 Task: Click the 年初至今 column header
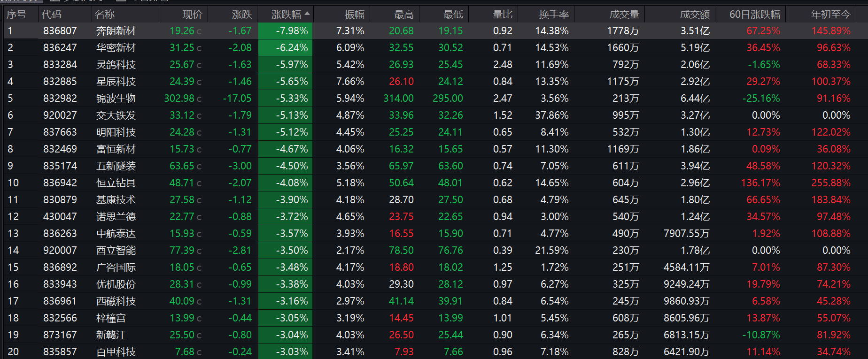[x=830, y=15]
